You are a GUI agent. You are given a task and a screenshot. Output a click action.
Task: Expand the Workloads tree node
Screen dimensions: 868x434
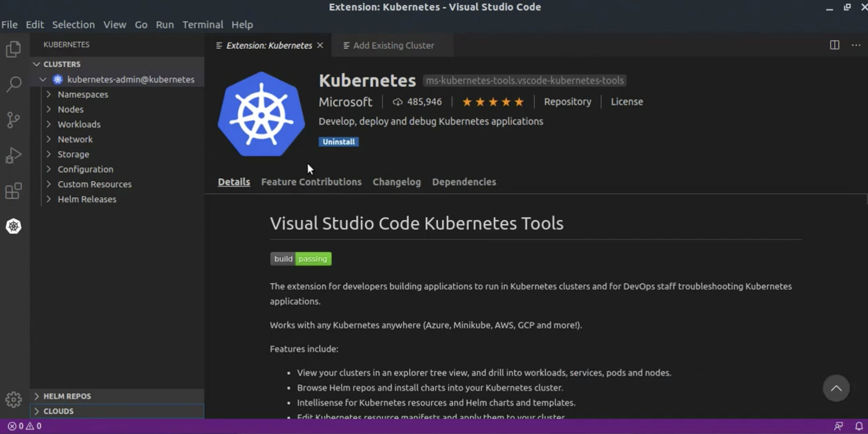(49, 124)
